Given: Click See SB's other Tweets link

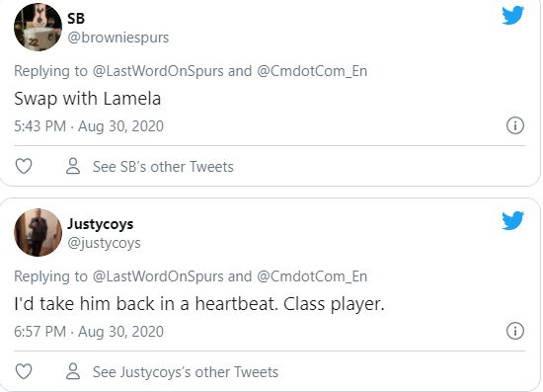Looking at the screenshot, I should 163,167.
